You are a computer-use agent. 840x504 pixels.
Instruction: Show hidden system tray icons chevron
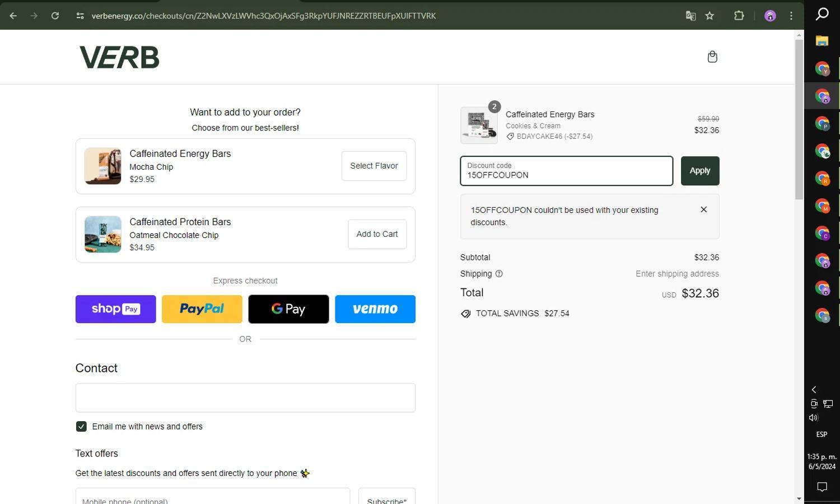point(814,390)
